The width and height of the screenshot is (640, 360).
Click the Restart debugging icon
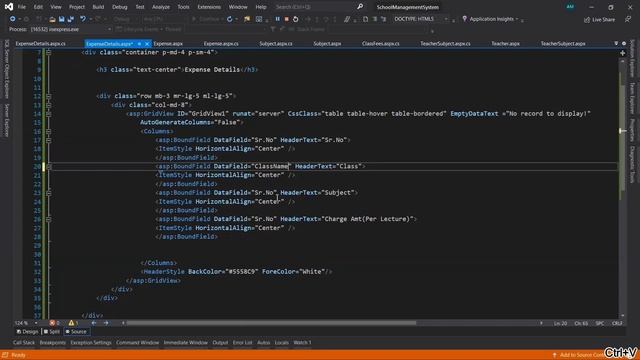(296, 19)
